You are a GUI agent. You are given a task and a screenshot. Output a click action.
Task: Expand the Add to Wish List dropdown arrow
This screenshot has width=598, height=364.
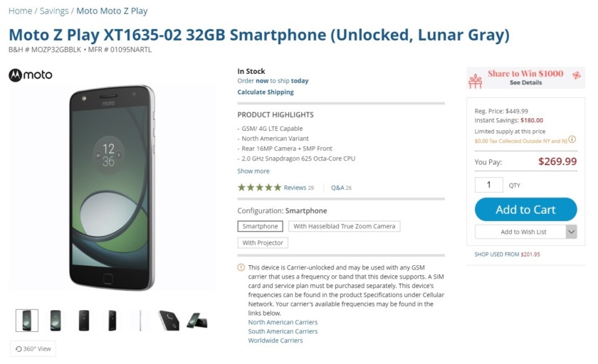[x=571, y=232]
